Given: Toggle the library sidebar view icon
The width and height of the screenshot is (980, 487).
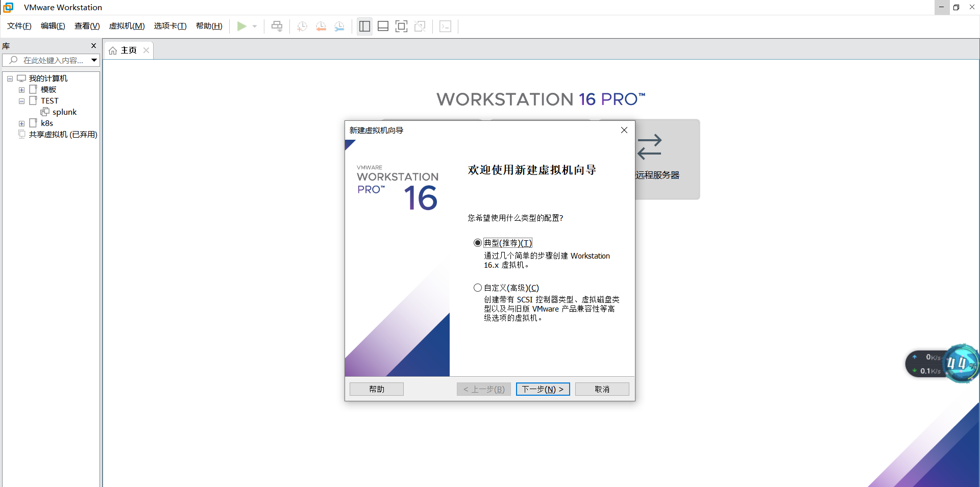Looking at the screenshot, I should click(364, 27).
